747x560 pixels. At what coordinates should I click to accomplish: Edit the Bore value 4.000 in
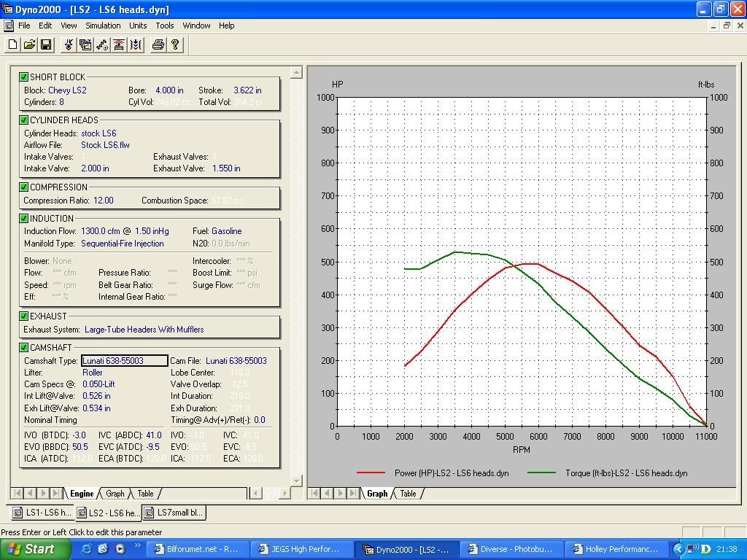[169, 90]
